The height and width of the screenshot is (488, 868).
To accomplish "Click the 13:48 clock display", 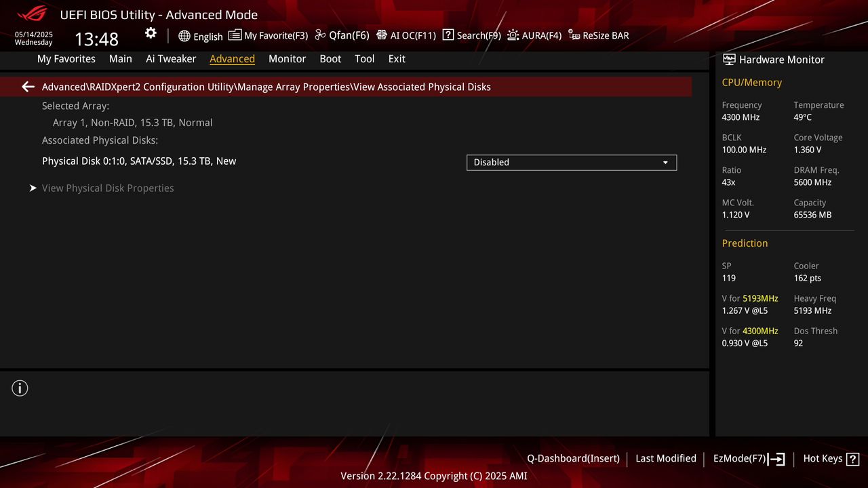I will pyautogui.click(x=96, y=39).
